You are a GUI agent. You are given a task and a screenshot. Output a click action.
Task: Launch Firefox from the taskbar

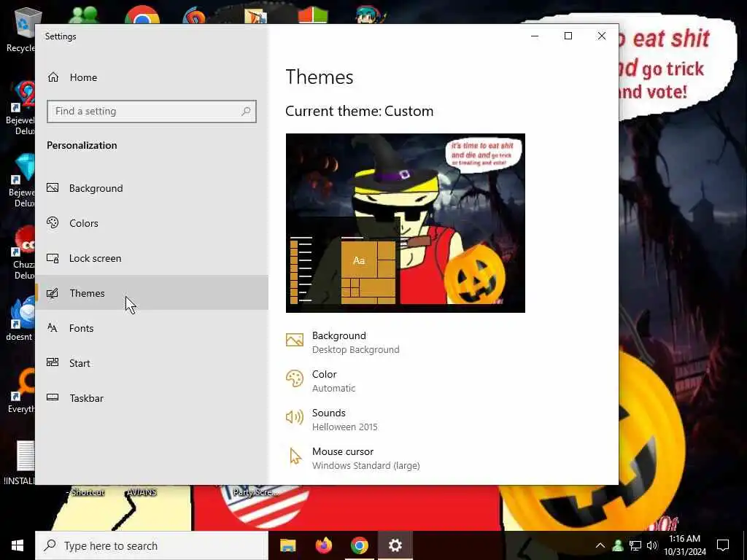(324, 545)
